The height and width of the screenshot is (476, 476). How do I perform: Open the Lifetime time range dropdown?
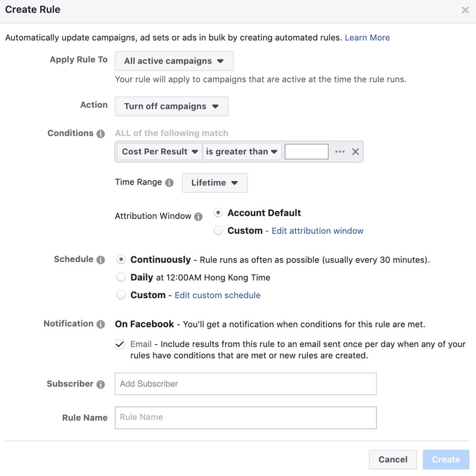(x=214, y=183)
